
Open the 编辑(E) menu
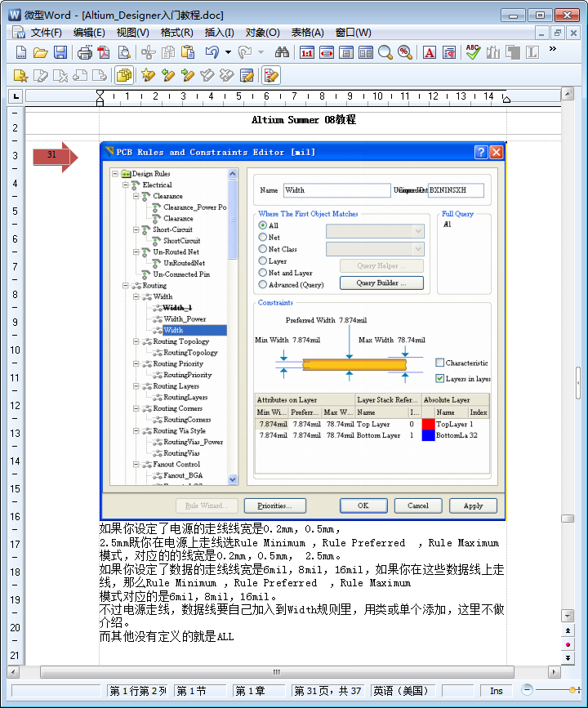click(x=89, y=33)
